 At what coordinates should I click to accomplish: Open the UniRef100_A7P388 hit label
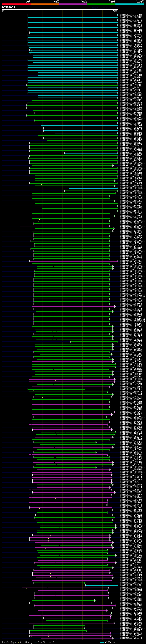(x=131, y=70)
